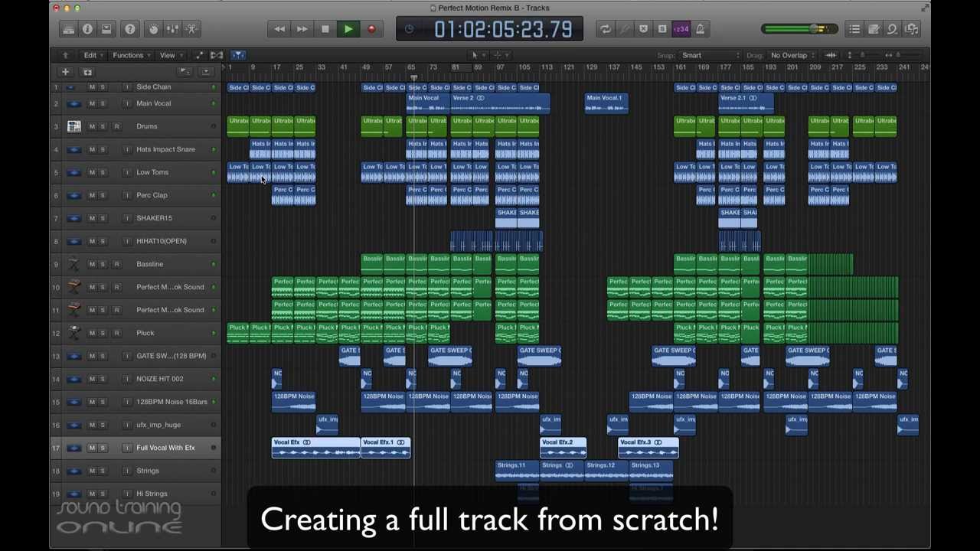Toggle Cycle mode
This screenshot has height=551, width=980.
(606, 29)
